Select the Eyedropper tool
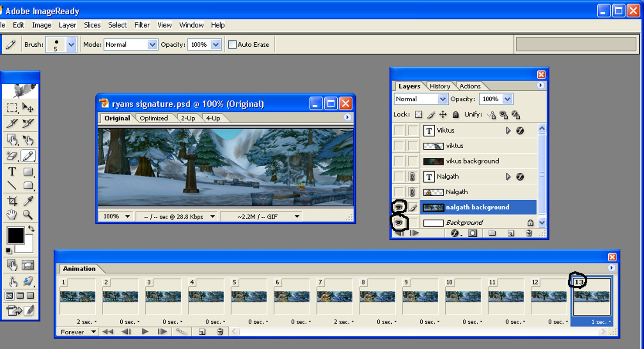The width and height of the screenshot is (644, 349). point(28,201)
